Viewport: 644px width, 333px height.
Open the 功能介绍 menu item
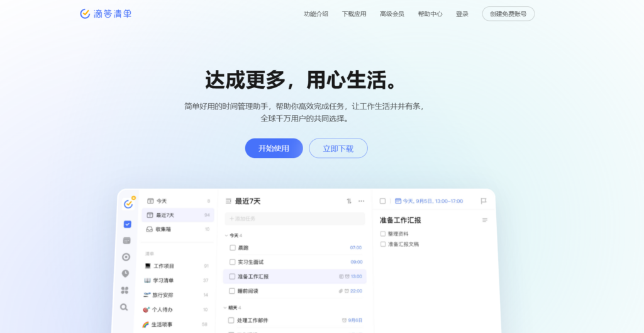click(316, 14)
